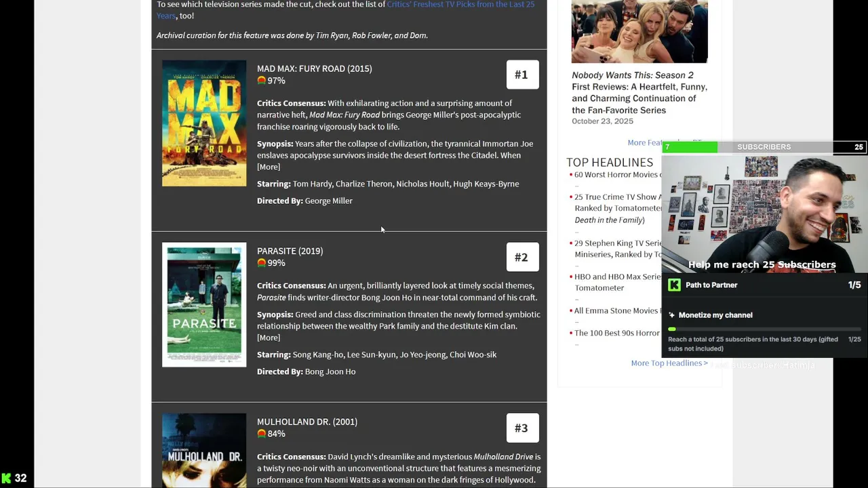The width and height of the screenshot is (868, 488).
Task: Open 25 True Crime TV Shows headline
Action: tap(618, 208)
